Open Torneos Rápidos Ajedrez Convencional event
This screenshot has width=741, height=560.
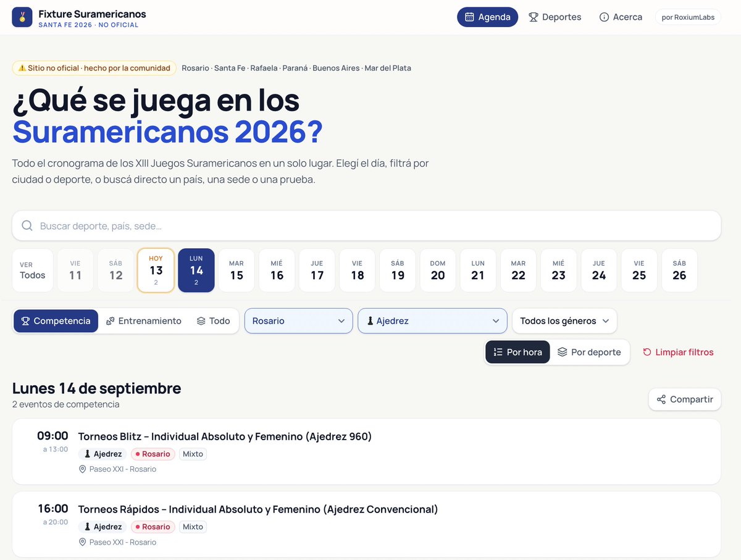pyautogui.click(x=366, y=524)
